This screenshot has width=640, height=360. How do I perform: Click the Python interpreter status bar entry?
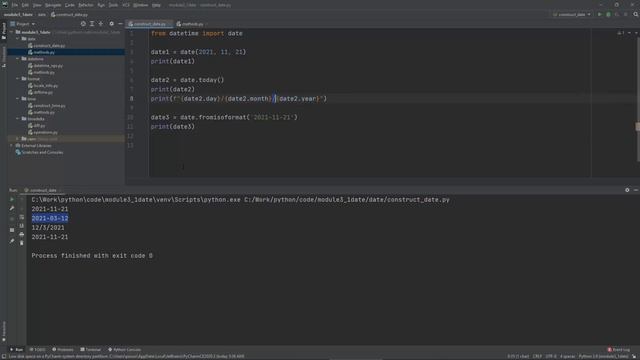click(x=603, y=356)
